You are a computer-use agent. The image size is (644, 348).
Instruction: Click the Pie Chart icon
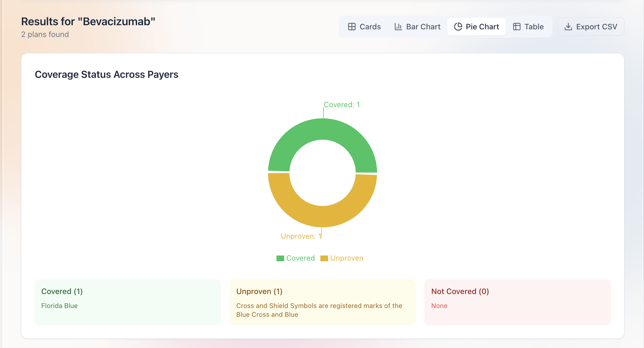click(458, 27)
